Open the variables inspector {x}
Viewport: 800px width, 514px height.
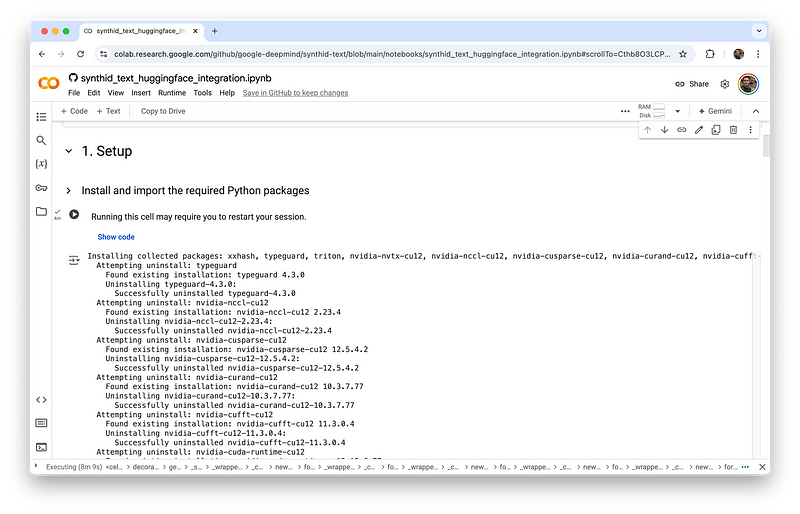point(41,164)
